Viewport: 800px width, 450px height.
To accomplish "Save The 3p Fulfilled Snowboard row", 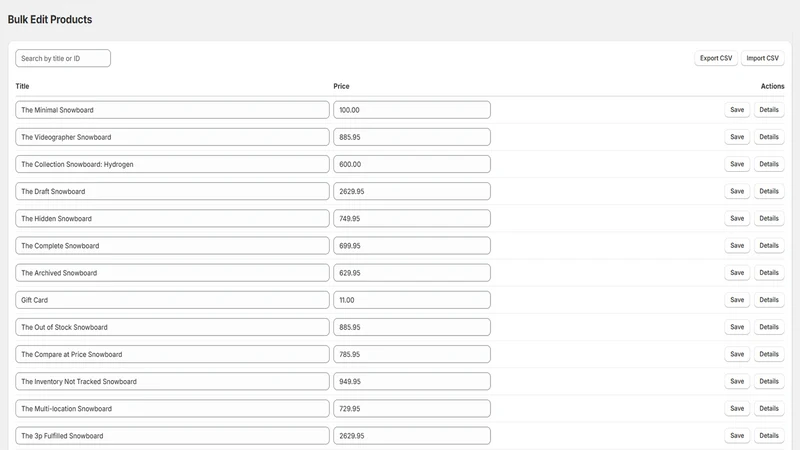I will 737,436.
